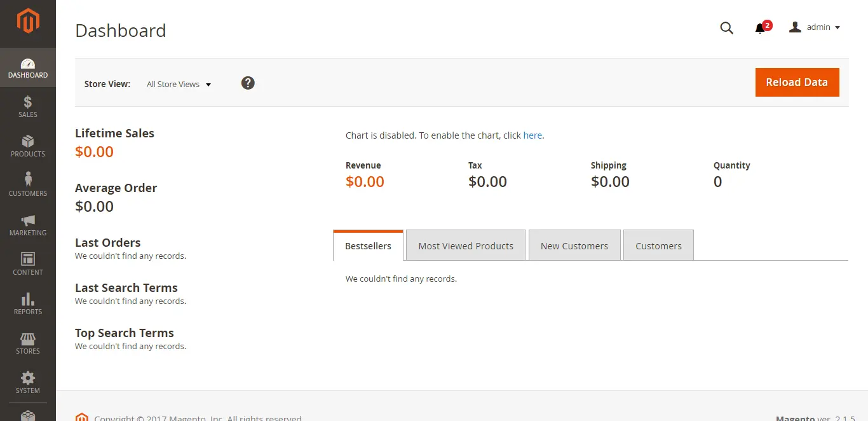Open the Store View dropdown

pos(178,84)
